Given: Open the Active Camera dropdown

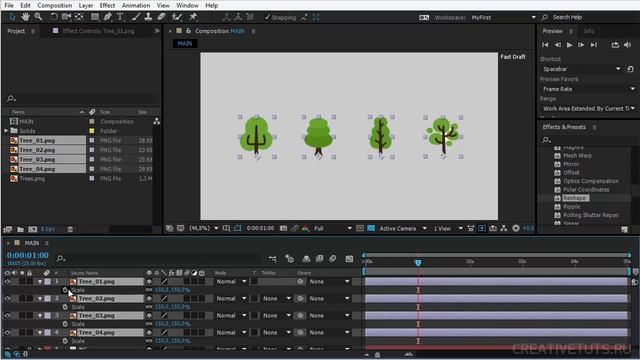Looking at the screenshot, I should click(x=403, y=228).
